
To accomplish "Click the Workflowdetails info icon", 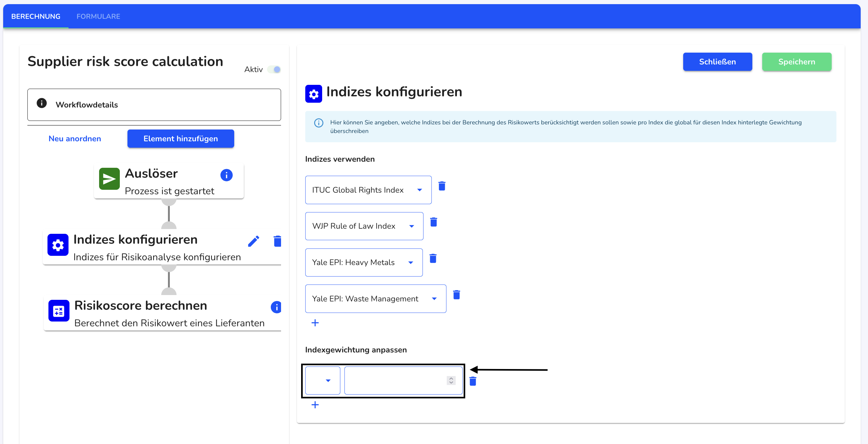I will tap(41, 103).
